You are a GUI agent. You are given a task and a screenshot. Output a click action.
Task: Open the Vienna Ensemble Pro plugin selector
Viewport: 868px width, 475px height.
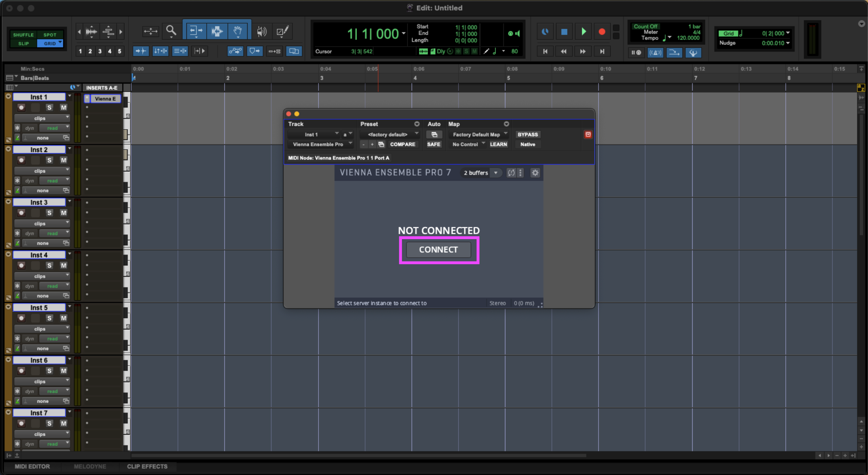tap(320, 144)
